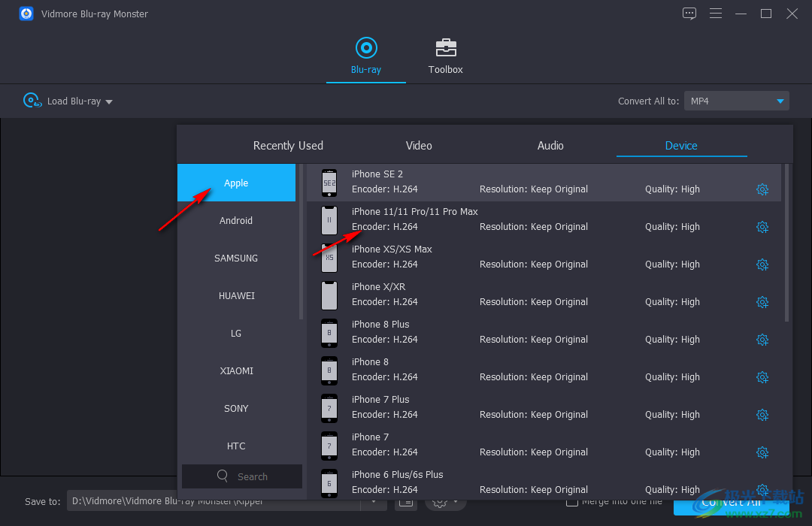
Task: Click gear icon for iPhone XS/XS Max
Action: click(x=762, y=265)
